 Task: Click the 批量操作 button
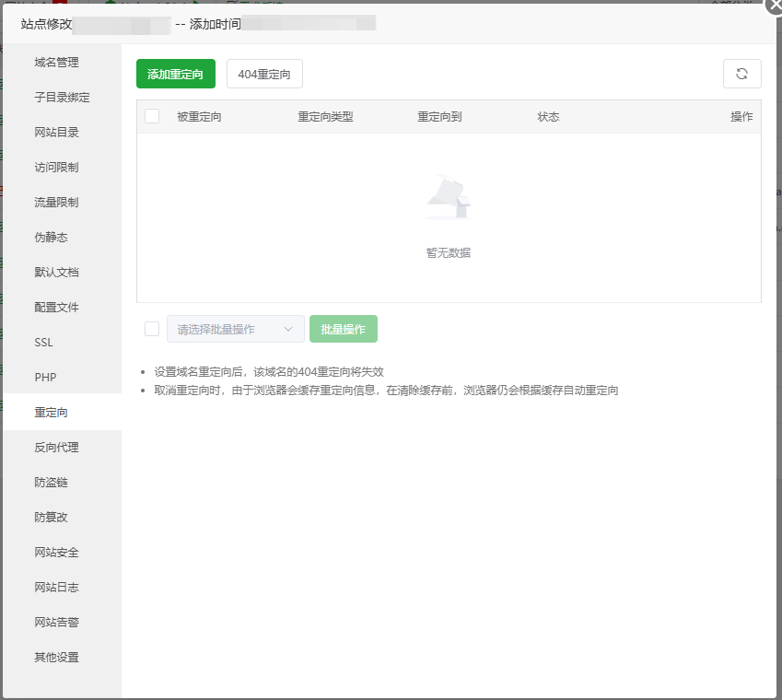[x=343, y=328]
